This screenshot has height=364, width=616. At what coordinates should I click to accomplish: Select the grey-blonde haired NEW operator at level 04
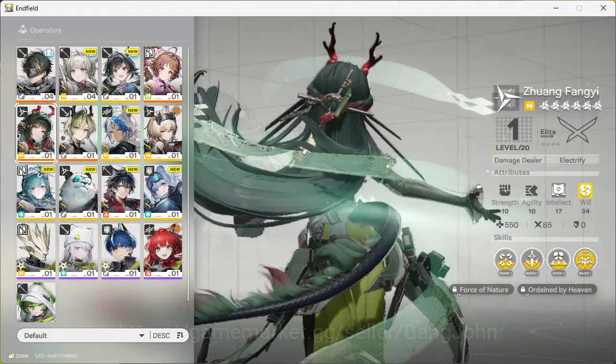[78, 74]
